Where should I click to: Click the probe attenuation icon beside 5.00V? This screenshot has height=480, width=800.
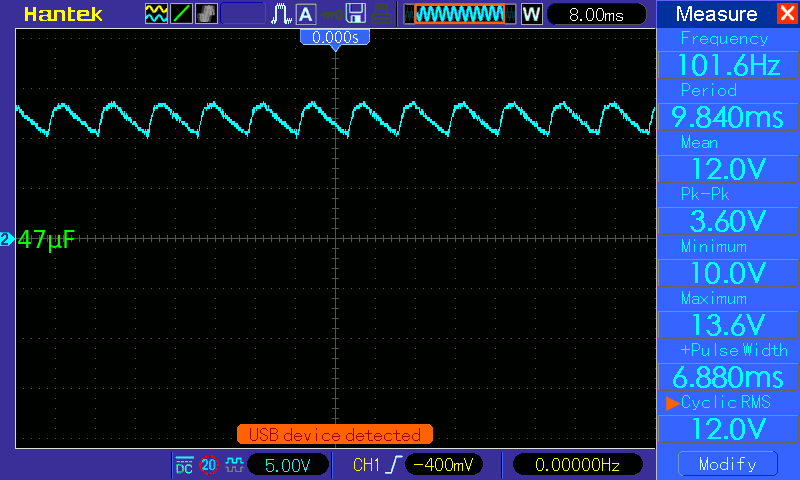pyautogui.click(x=234, y=465)
